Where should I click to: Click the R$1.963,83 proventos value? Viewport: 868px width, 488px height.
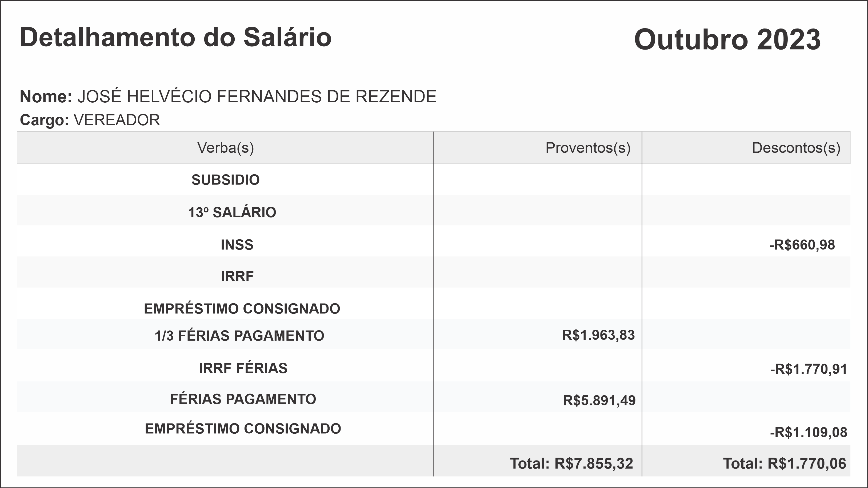[598, 335]
